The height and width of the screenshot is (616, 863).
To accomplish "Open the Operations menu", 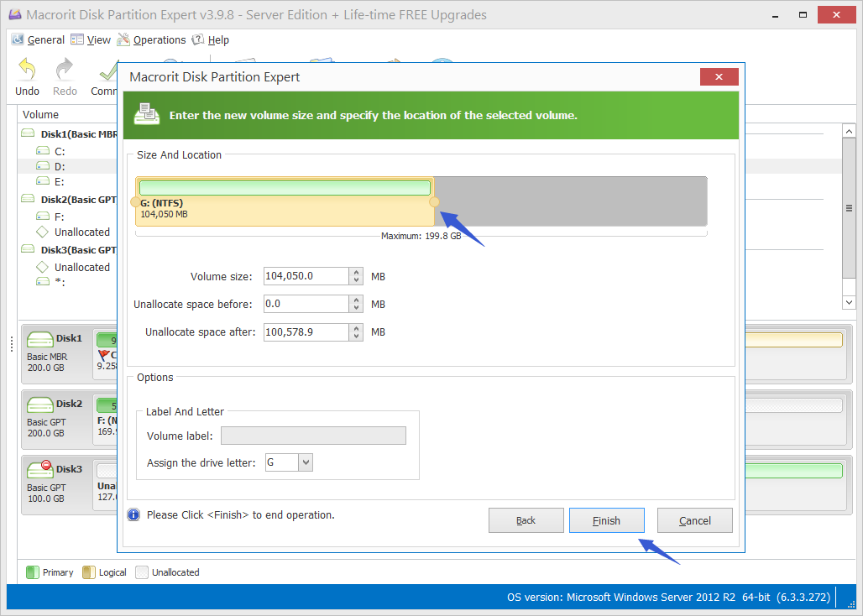I will (x=152, y=40).
